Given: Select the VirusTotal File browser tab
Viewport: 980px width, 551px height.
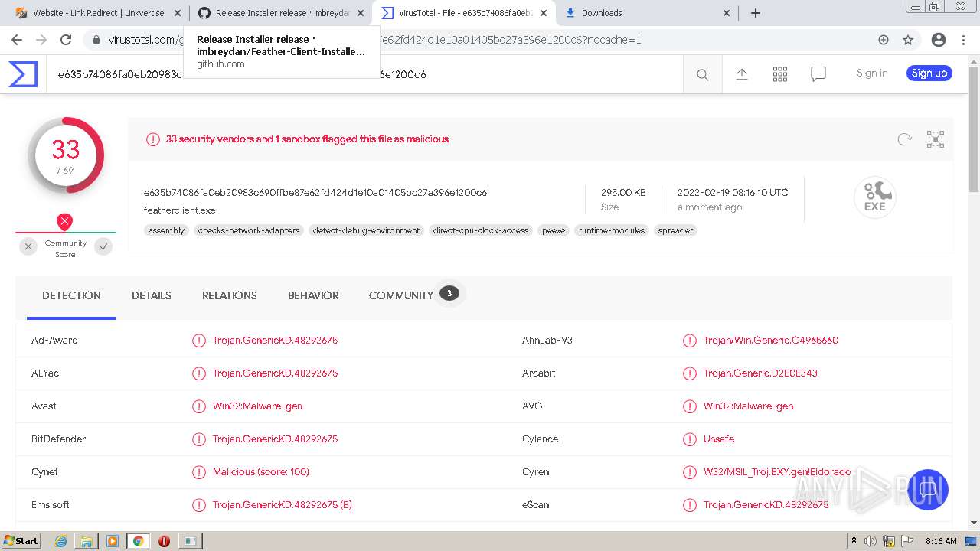Looking at the screenshot, I should coord(464,13).
